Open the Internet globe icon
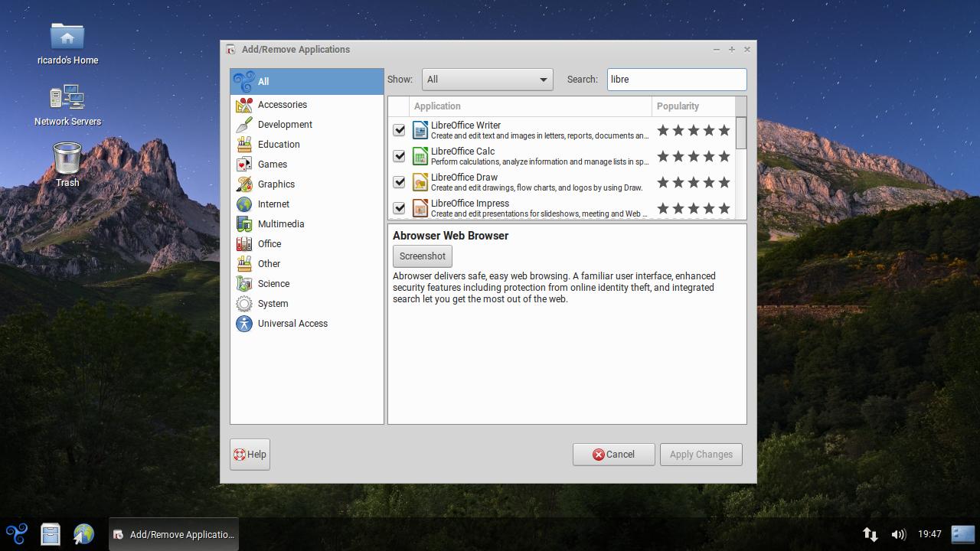The height and width of the screenshot is (551, 980). 244,204
